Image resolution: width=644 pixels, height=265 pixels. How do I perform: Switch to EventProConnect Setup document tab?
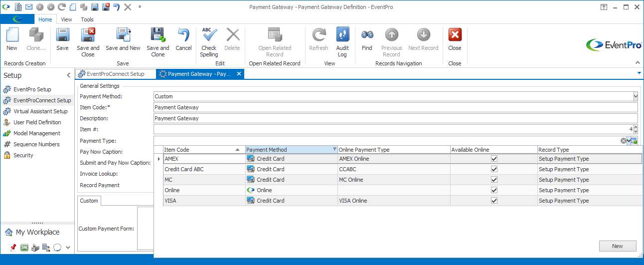(115, 74)
